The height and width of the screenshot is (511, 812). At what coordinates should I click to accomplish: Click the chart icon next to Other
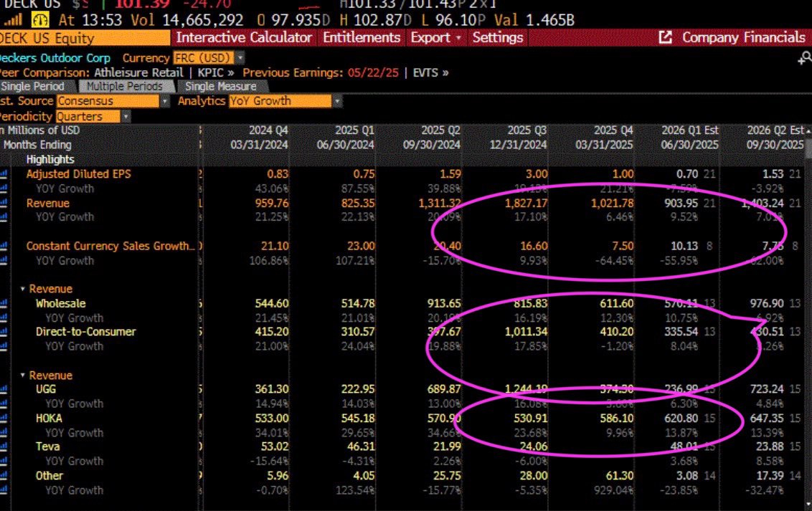4,476
